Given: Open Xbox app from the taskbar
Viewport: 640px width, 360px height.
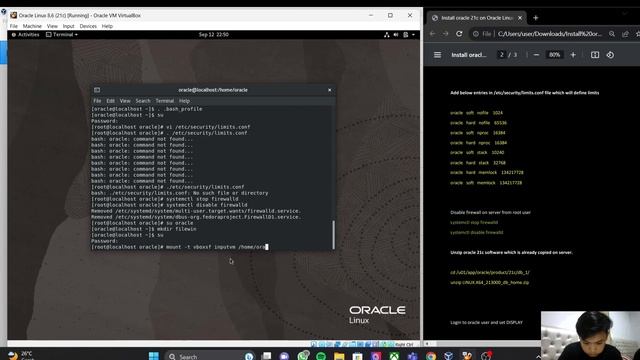Looking at the screenshot, I should 394,356.
